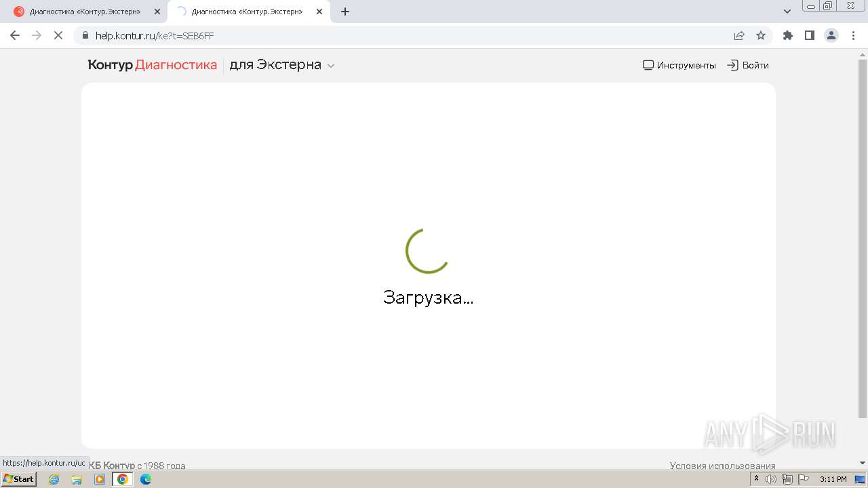Click the site lock icon in address bar
The image size is (868, 488).
click(85, 35)
